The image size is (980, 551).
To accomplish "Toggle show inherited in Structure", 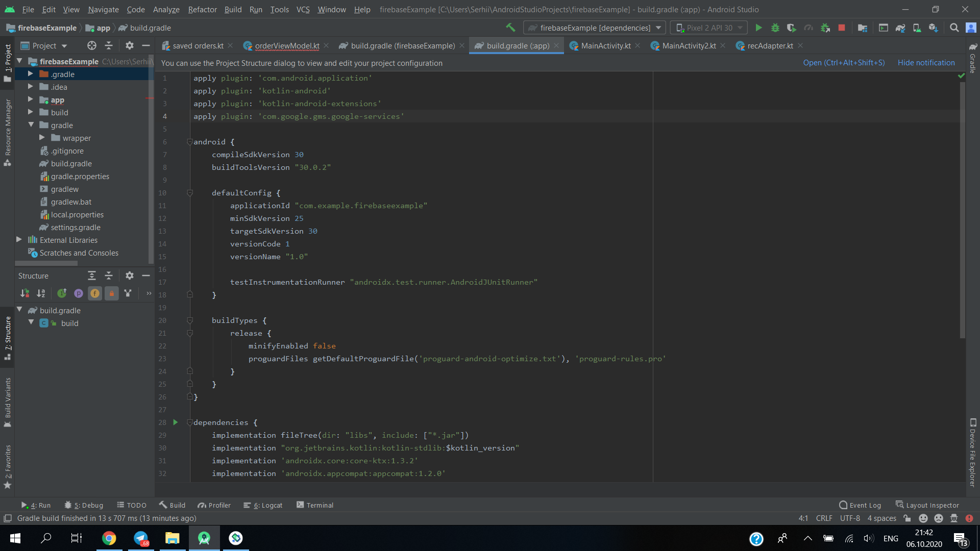I will tap(62, 293).
